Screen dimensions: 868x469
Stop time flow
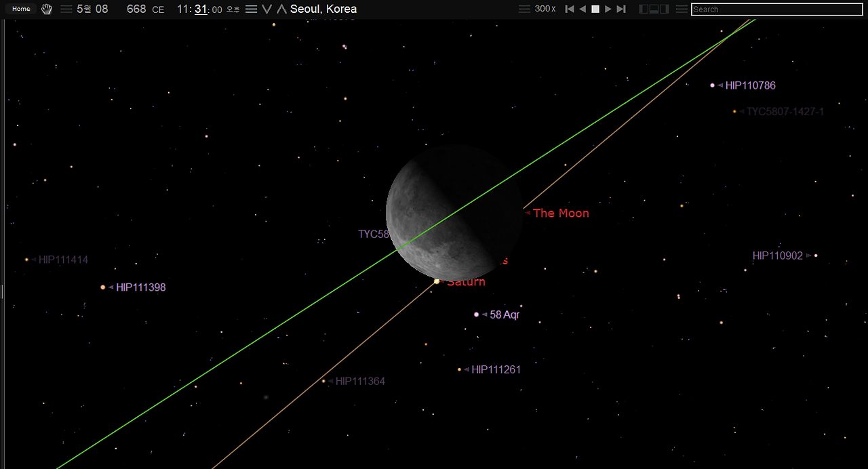595,9
